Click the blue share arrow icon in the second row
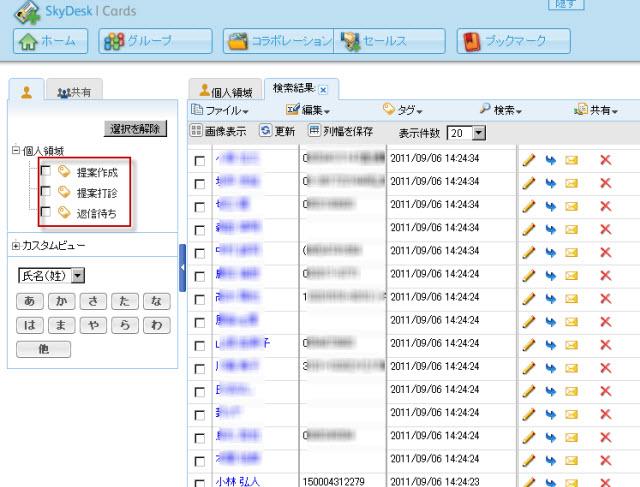This screenshot has height=487, width=640. [551, 183]
